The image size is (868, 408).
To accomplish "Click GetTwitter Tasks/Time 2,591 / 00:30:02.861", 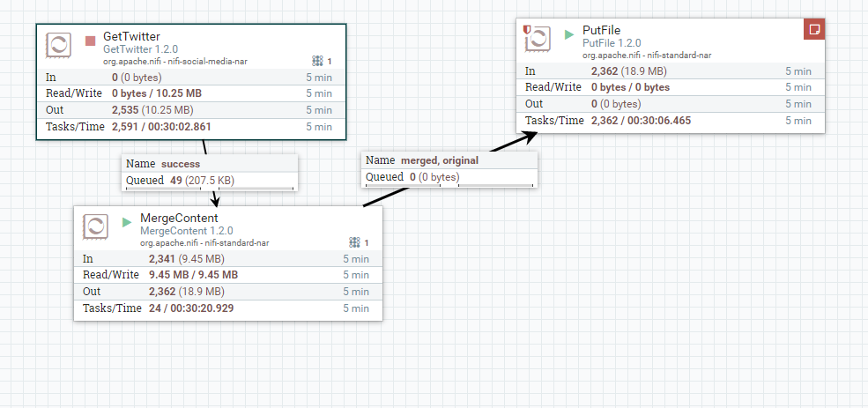I will [161, 127].
